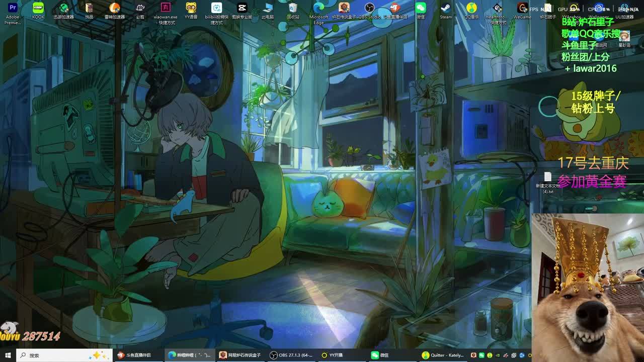Switch to YY开播 taskbar window
This screenshot has height=362, width=644.
pyautogui.click(x=343, y=355)
